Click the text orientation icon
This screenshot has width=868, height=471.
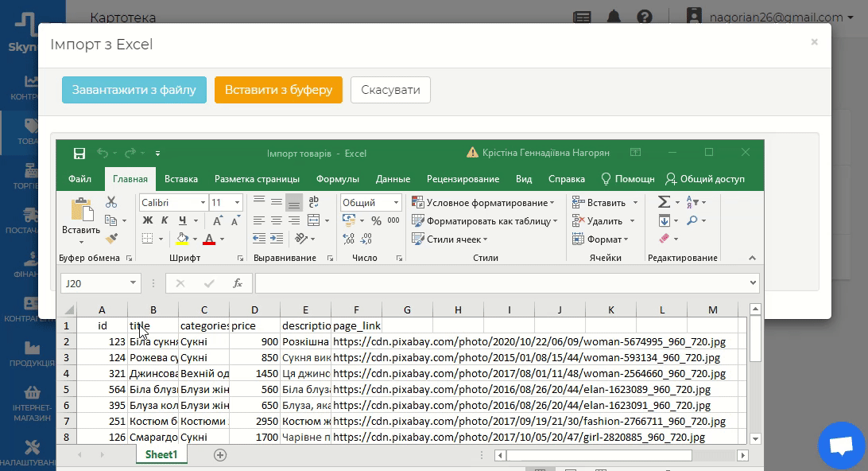[302, 239]
